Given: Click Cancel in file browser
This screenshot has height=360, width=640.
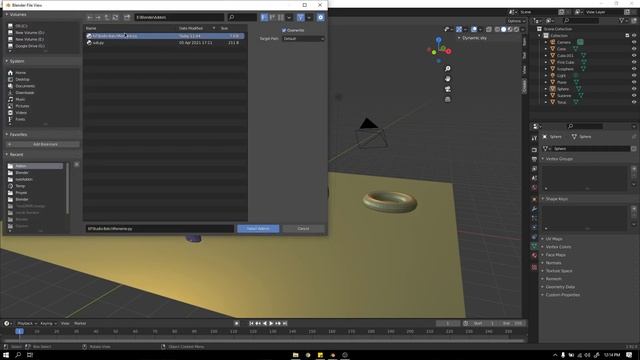Looking at the screenshot, I should pyautogui.click(x=303, y=229).
